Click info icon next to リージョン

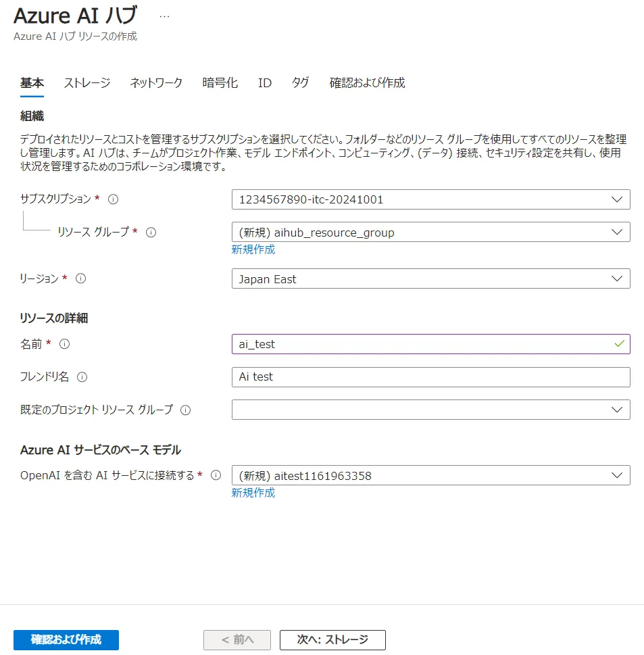pos(81,278)
